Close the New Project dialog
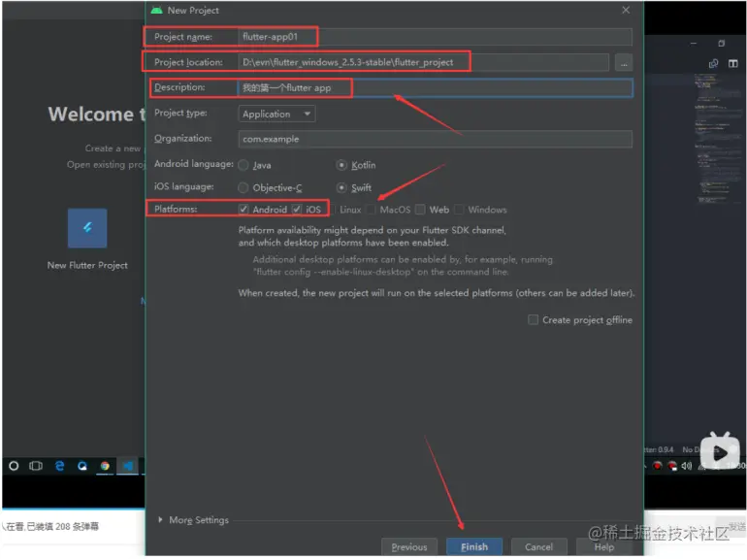 pos(626,10)
